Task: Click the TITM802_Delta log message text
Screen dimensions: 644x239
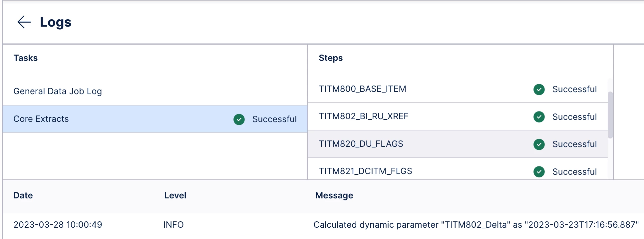Action: point(476,225)
